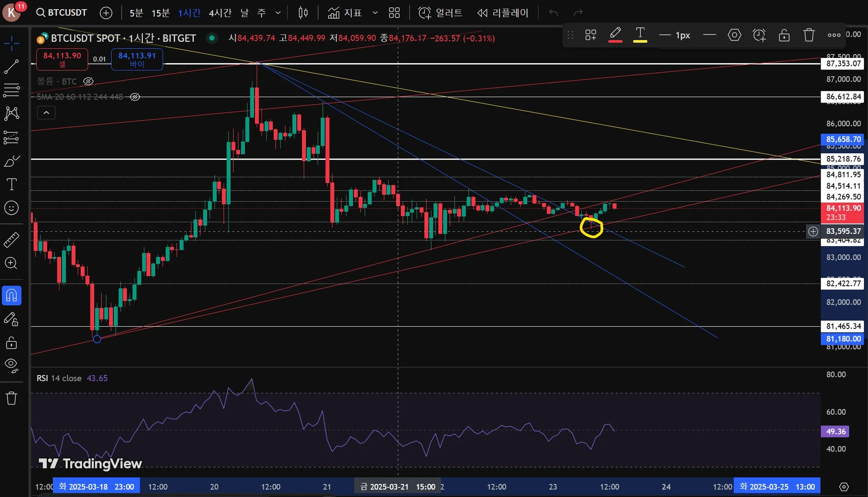This screenshot has height=497, width=868.
Task: Click the 2025-03-18 23:00 time label
Action: coord(97,486)
